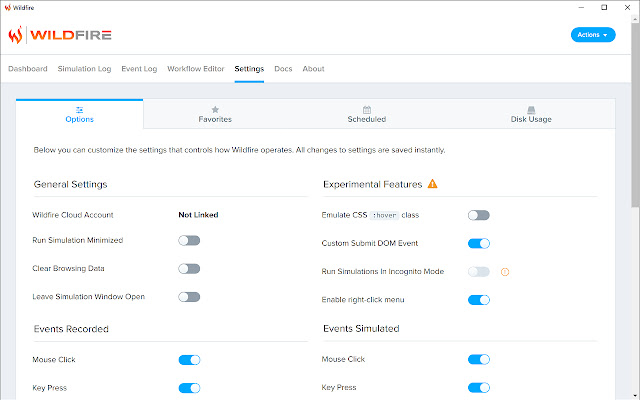Disable Custom Submit DOM Event toggle

479,243
